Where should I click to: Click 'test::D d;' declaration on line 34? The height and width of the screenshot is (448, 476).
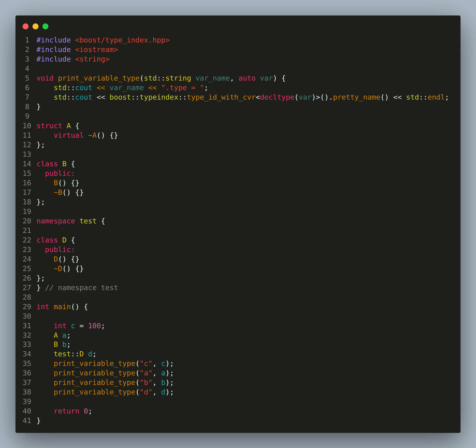(x=75, y=354)
